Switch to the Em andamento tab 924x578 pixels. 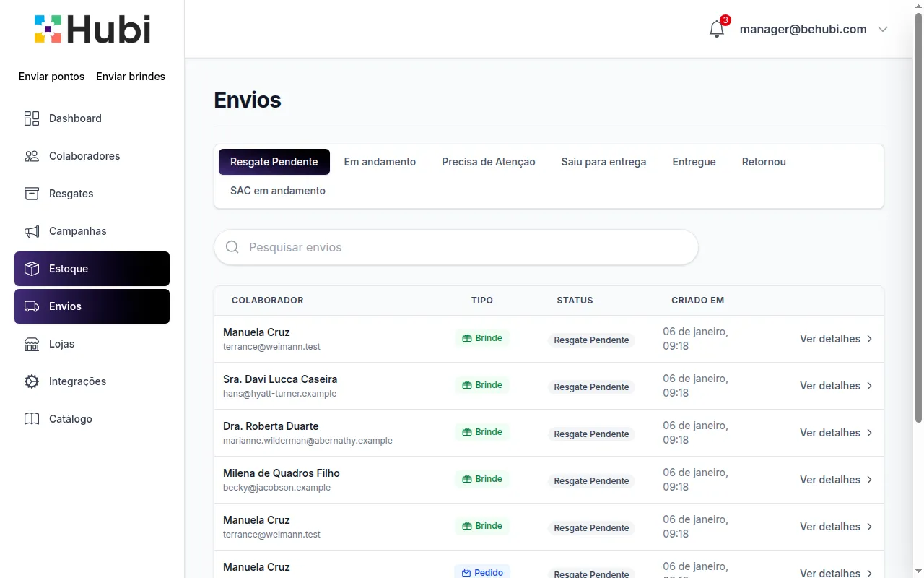[x=380, y=161]
